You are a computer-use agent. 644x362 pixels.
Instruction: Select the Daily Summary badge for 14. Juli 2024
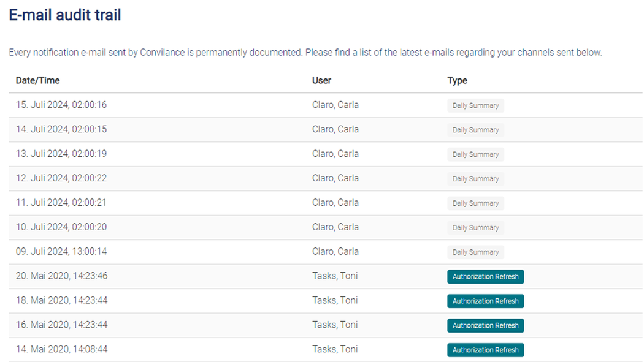[x=475, y=130]
